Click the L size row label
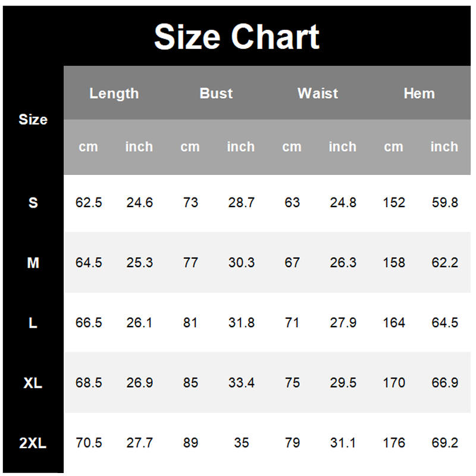The width and height of the screenshot is (476, 476). [x=33, y=323]
